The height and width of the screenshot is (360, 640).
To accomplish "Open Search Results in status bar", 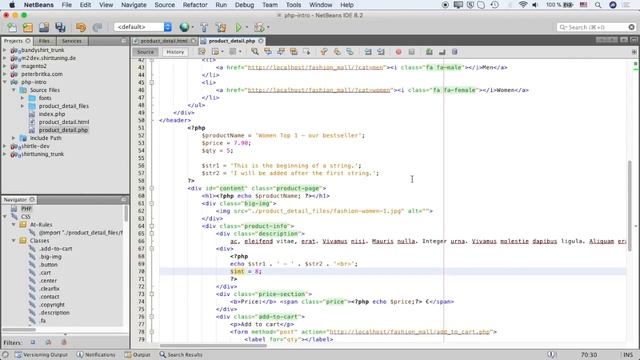I will pyautogui.click(x=181, y=355).
